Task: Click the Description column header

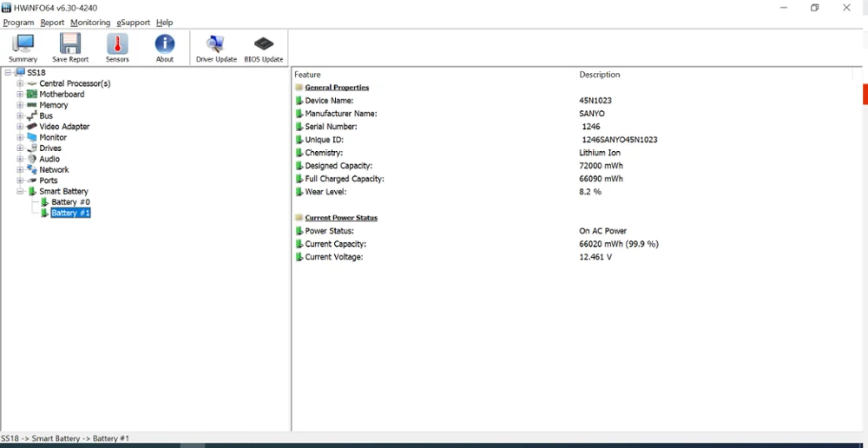Action: [600, 75]
